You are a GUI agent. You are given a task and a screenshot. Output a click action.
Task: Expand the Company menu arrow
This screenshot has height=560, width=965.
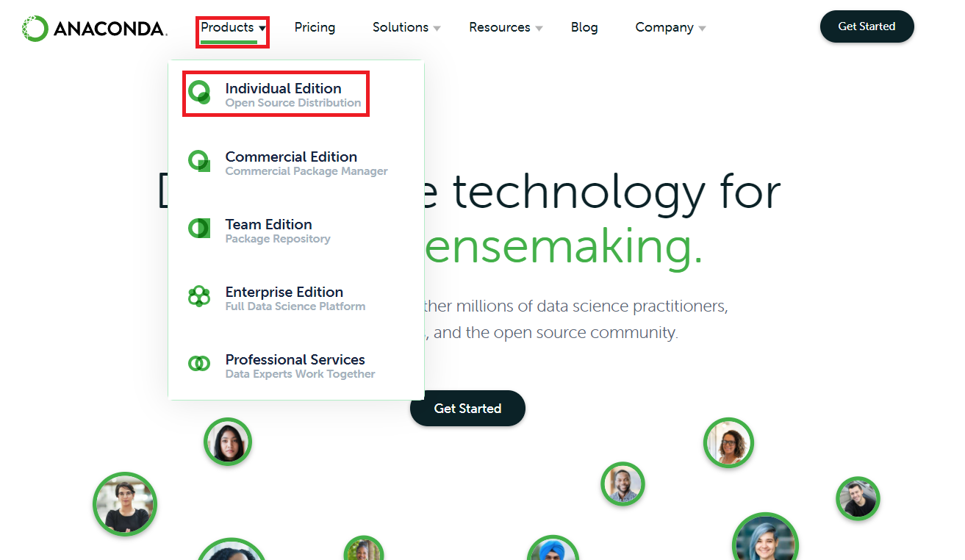[x=702, y=29]
